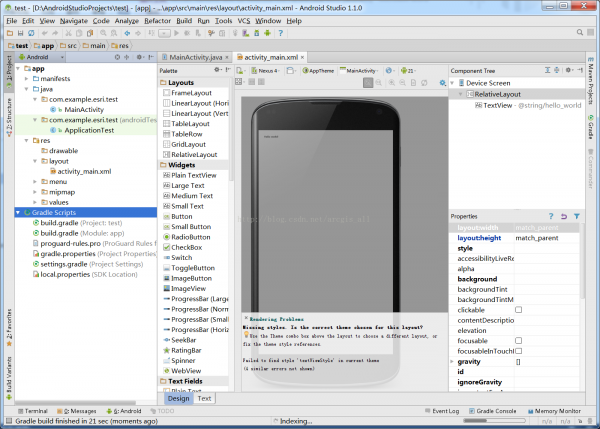The width and height of the screenshot is (600, 429).
Task: Click the Back navigation arrow icon
Action: (x=127, y=33)
